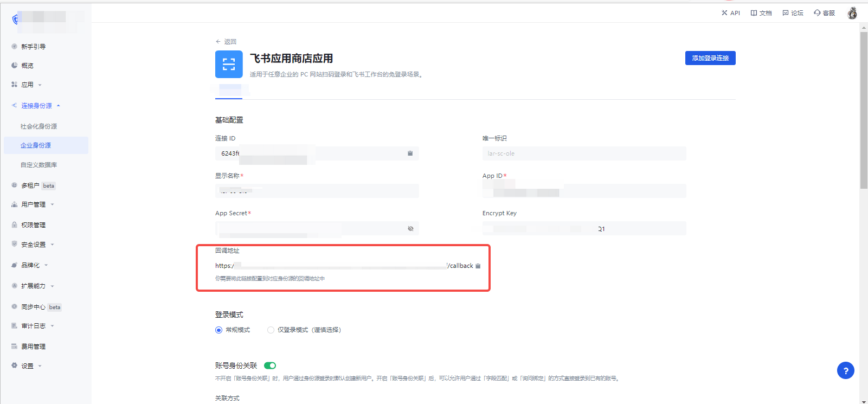Click the blue help question mark button
This screenshot has height=404, width=868.
click(845, 371)
